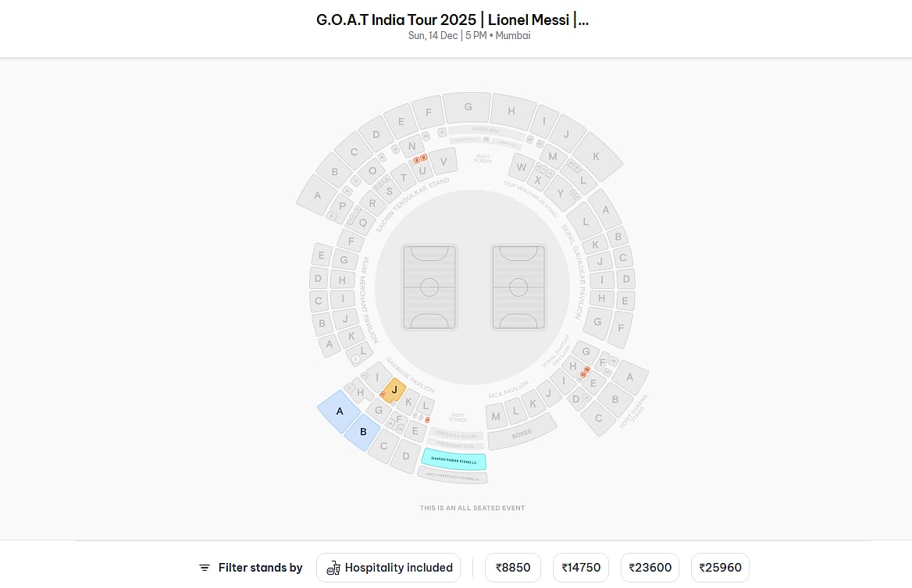Viewport: 912px width, 588px height.
Task: Click the Dressing Room block
Action: tap(456, 435)
